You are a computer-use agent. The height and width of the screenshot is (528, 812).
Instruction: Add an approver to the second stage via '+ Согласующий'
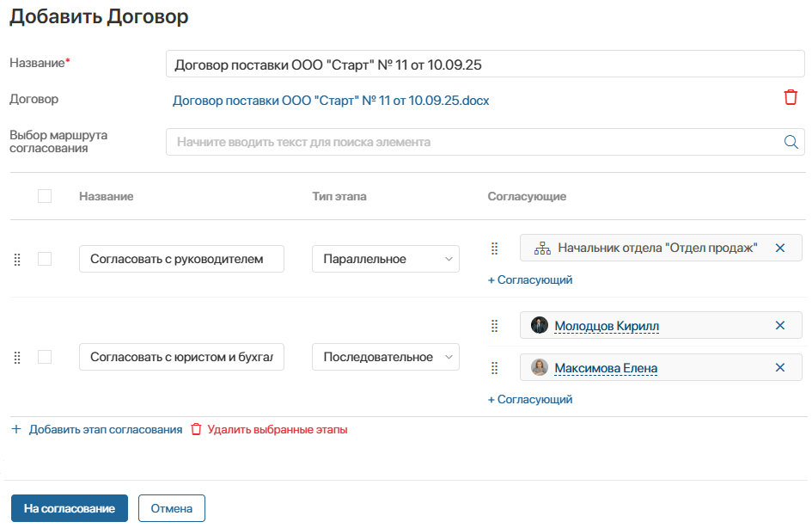coord(530,400)
